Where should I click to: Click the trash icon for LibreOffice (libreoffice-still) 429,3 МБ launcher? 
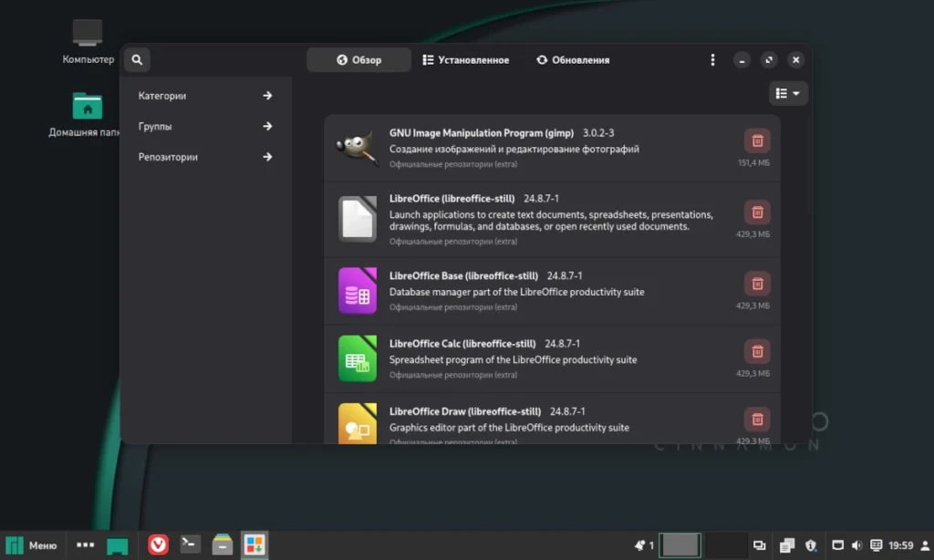click(x=757, y=213)
